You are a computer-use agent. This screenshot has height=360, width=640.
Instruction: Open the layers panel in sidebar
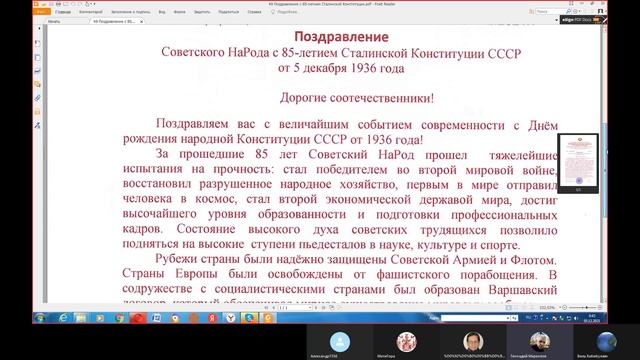tap(37, 71)
